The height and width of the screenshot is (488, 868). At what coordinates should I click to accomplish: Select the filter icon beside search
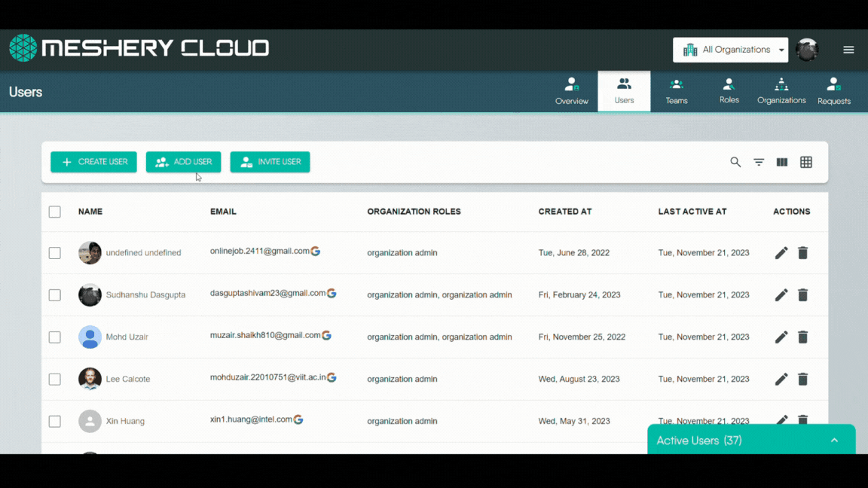(x=758, y=162)
